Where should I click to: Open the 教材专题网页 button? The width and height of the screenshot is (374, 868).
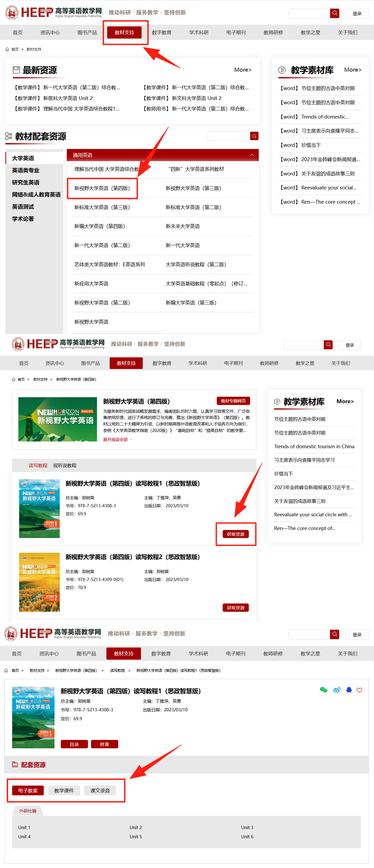[x=233, y=401]
